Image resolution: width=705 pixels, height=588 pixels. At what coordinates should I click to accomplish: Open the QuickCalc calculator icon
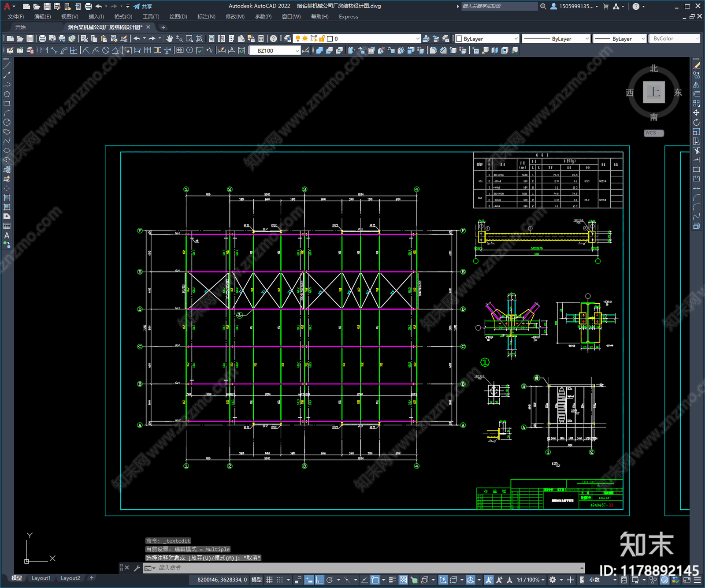click(261, 39)
